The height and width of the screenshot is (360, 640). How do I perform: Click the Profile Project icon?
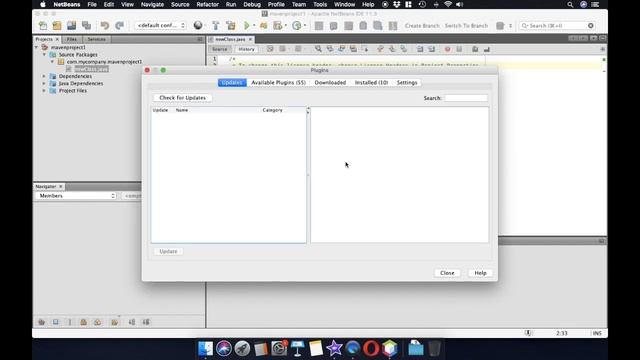coord(297,26)
